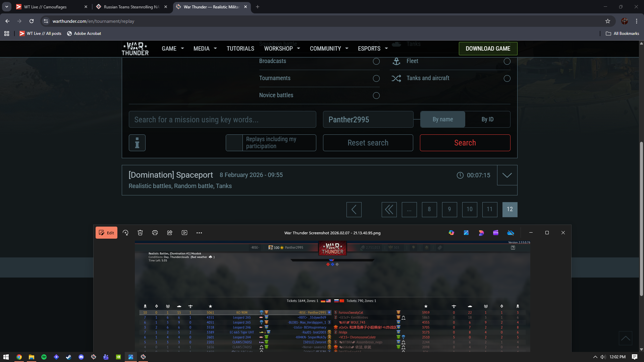Click the rotate icon in Photos viewer

[x=125, y=233]
